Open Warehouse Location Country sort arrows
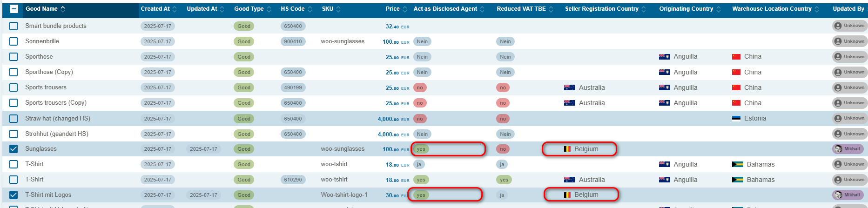Image resolution: width=868 pixels, height=208 pixels. [817, 9]
